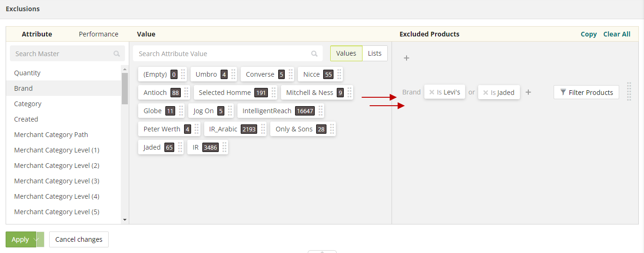Click the drag handle of the exclusion rule row
The height and width of the screenshot is (253, 644).
(x=629, y=92)
